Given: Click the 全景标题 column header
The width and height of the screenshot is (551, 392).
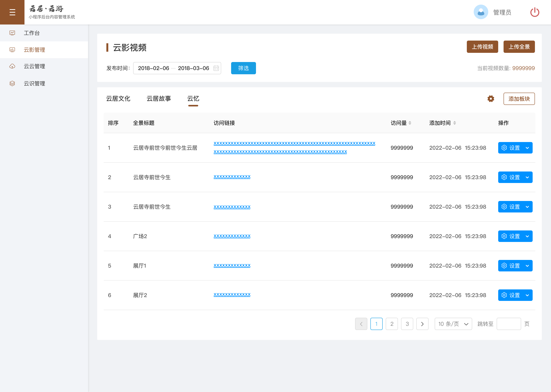Looking at the screenshot, I should pyautogui.click(x=144, y=123).
